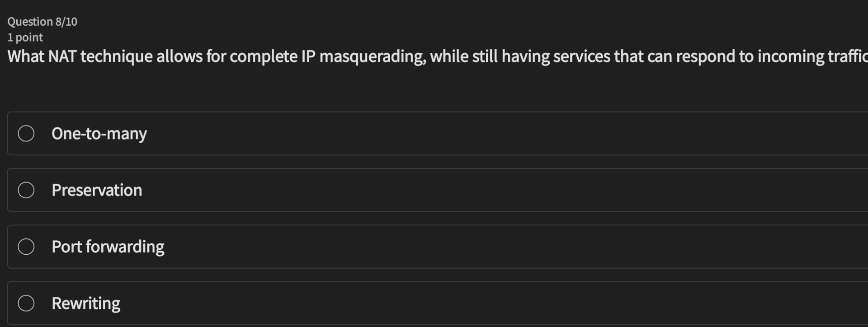The image size is (868, 327).
Task: Select the One-to-many radio button
Action: pyautogui.click(x=26, y=133)
